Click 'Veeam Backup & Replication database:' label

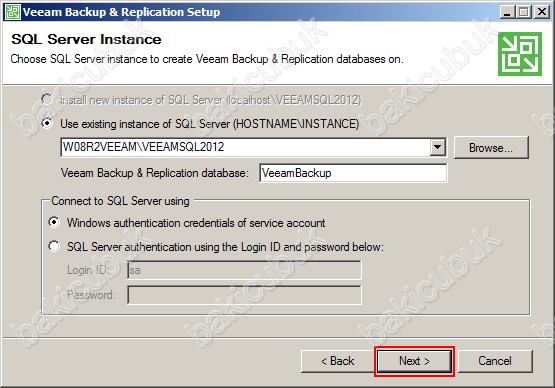coord(155,173)
